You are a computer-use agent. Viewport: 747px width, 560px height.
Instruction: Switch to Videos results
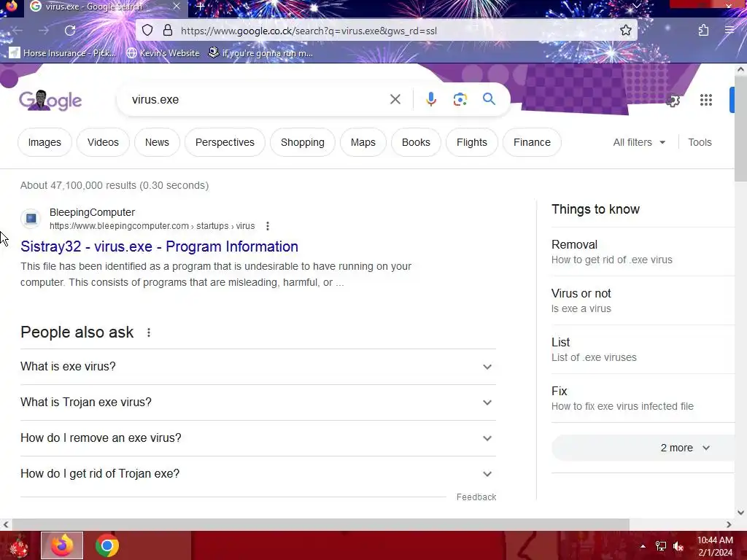click(x=103, y=142)
